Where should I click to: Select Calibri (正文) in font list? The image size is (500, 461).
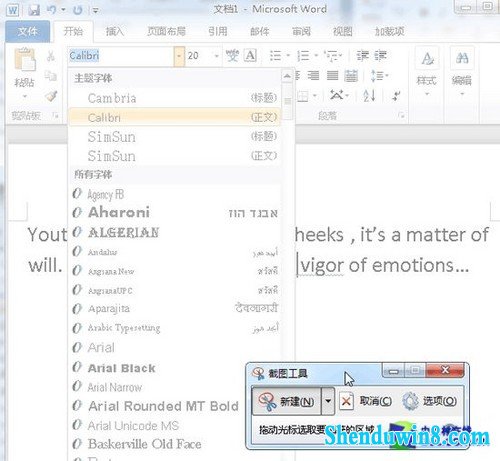point(175,117)
